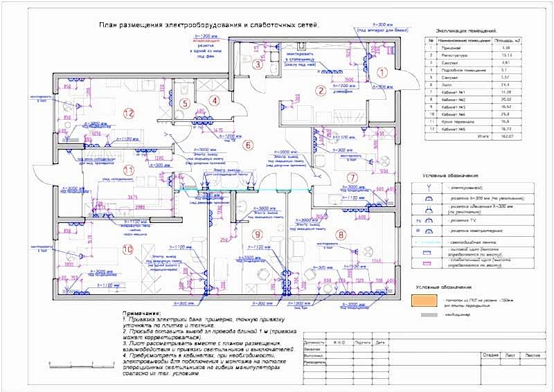Click circled room number 2 marker

click(x=320, y=89)
